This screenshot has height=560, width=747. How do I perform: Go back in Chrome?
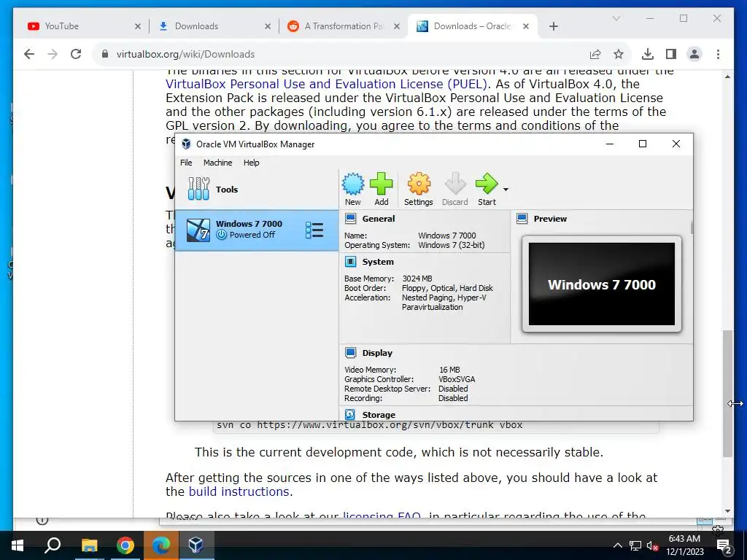(x=29, y=54)
